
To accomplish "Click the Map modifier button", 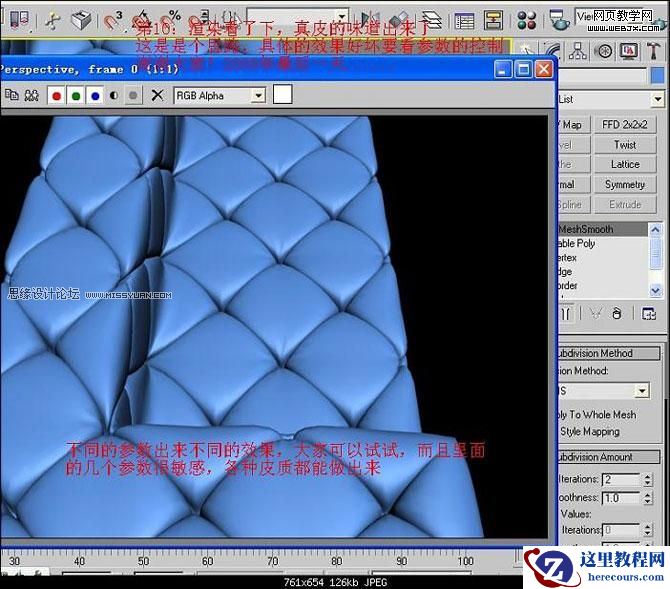I will (574, 124).
